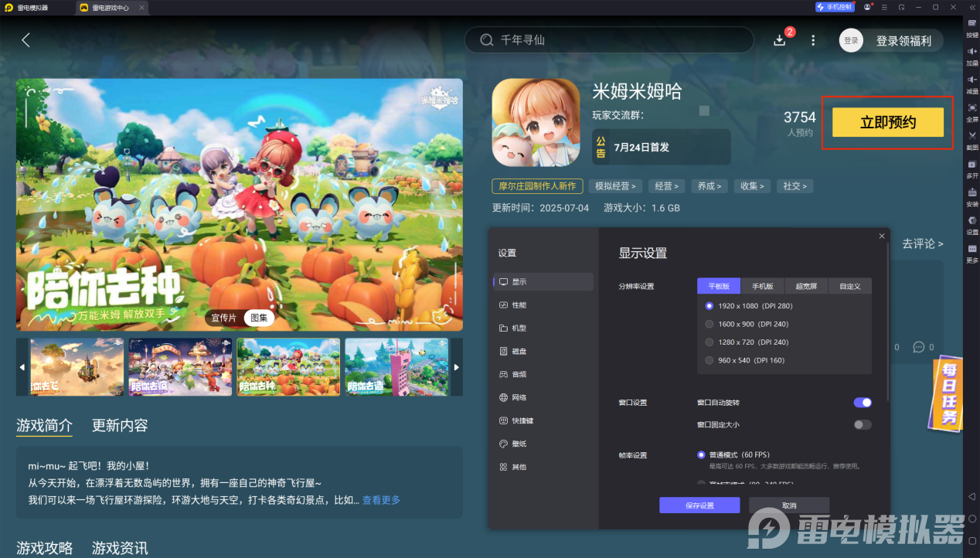Screen dimensions: 980x558
Task: Click the 收集 > tag
Action: (751, 186)
